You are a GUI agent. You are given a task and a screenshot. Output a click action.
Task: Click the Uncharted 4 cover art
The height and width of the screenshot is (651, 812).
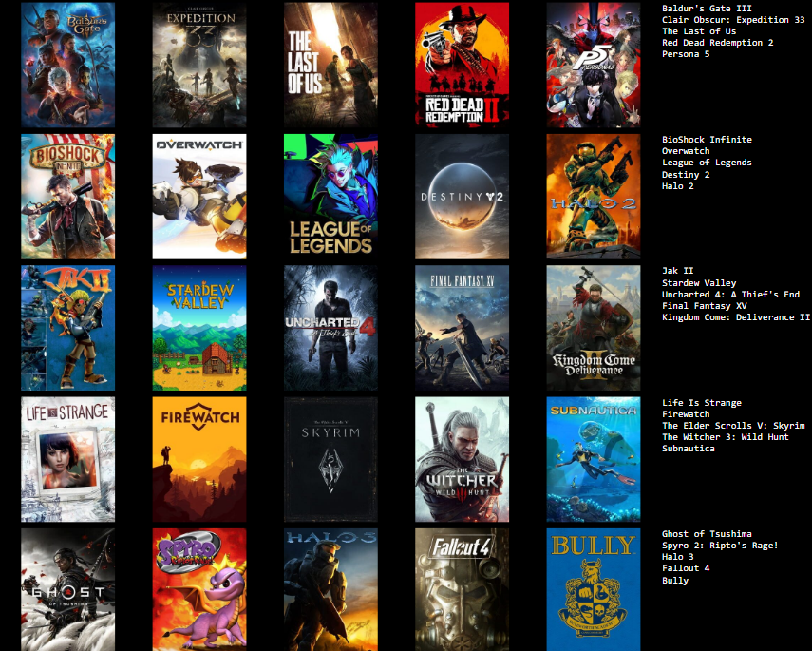(330, 328)
